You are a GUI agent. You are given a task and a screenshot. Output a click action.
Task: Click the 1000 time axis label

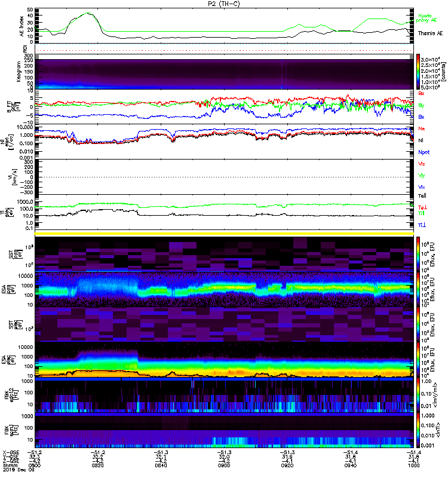tap(413, 465)
